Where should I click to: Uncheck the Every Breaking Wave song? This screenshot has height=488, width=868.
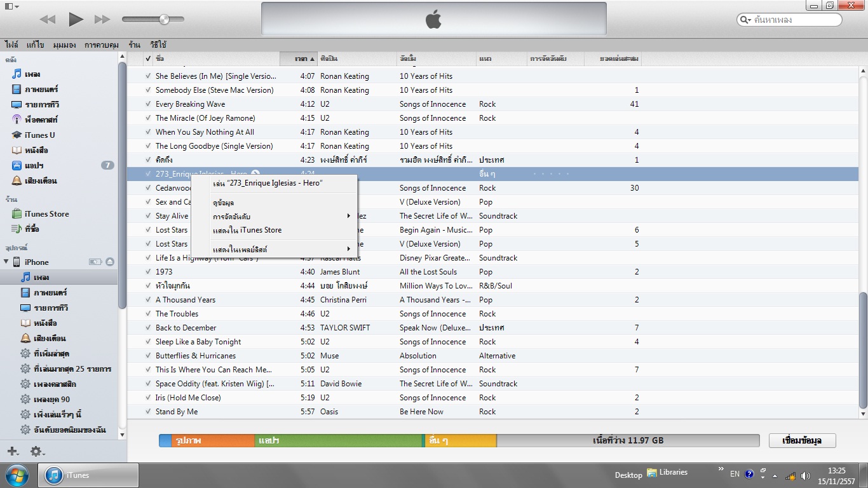pos(148,104)
